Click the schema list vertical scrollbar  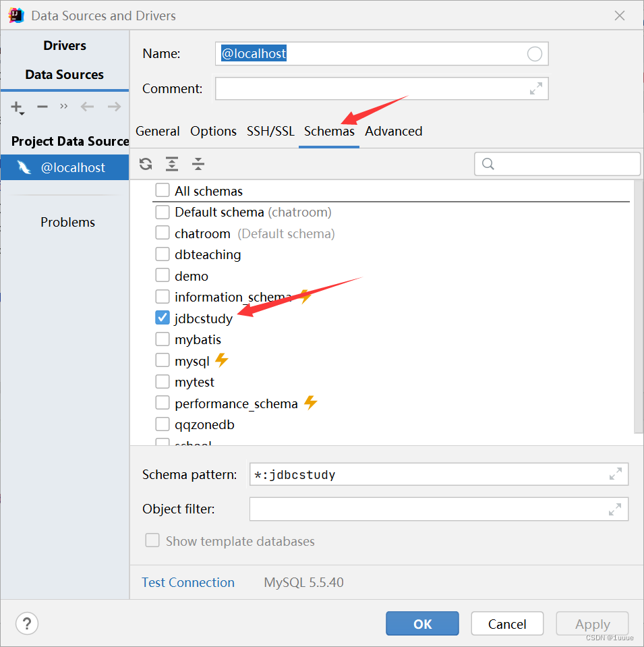click(639, 306)
